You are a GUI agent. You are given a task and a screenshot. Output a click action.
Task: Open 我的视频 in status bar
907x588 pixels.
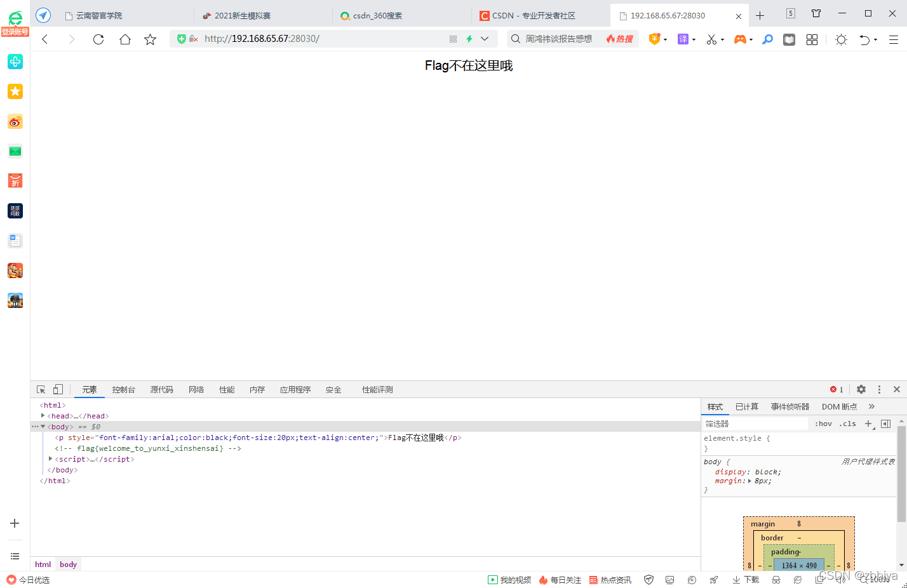coord(509,580)
